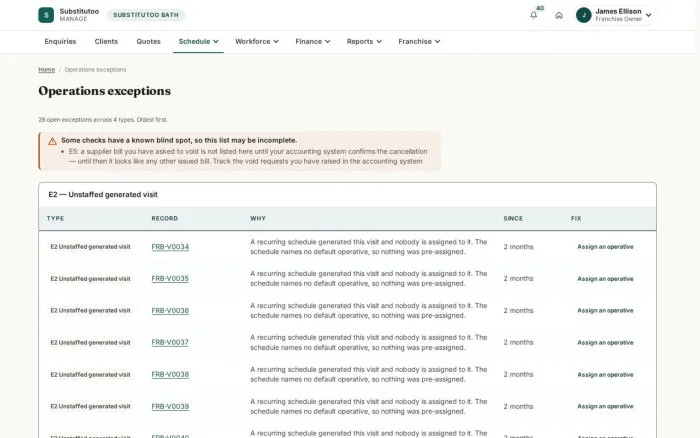Open record FRB-V0034
This screenshot has width=700, height=438.
point(170,246)
